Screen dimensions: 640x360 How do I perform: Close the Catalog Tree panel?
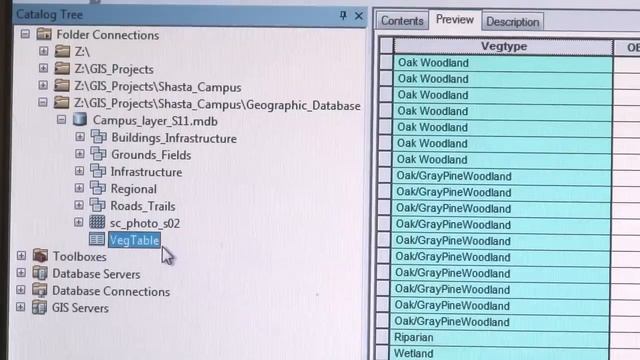[359, 16]
